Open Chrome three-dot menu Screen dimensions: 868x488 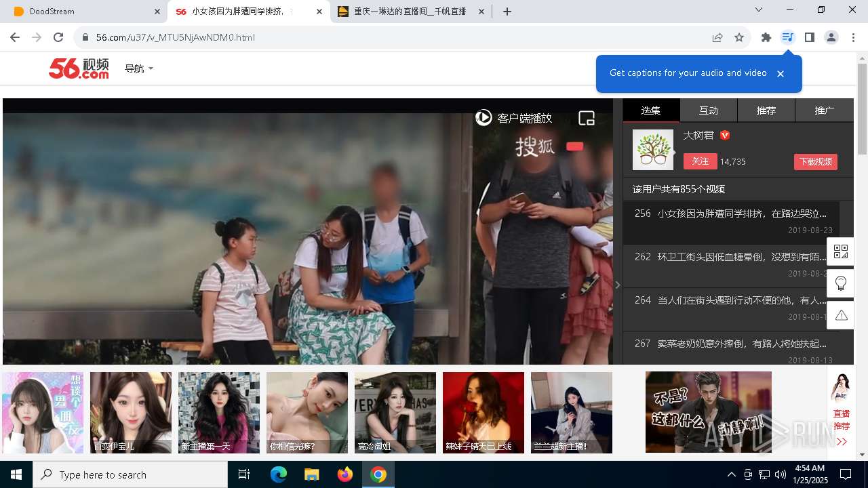click(853, 37)
